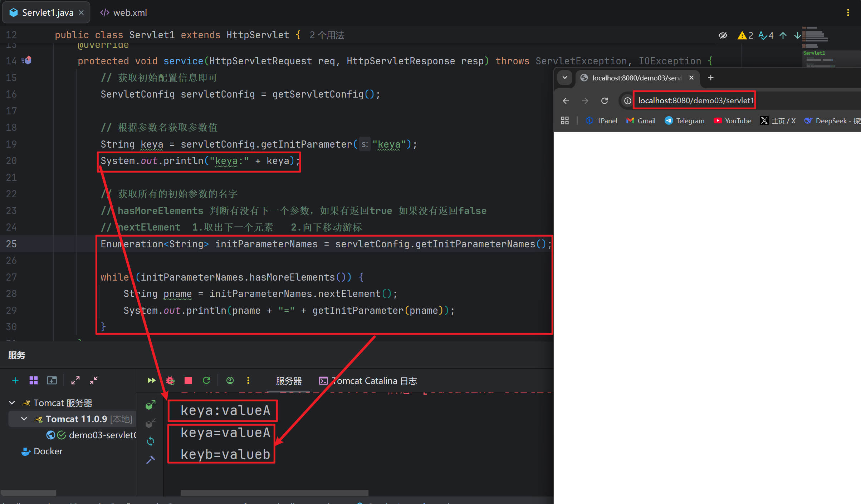The width and height of the screenshot is (861, 504).
Task: Click the add service plus icon
Action: (x=15, y=380)
